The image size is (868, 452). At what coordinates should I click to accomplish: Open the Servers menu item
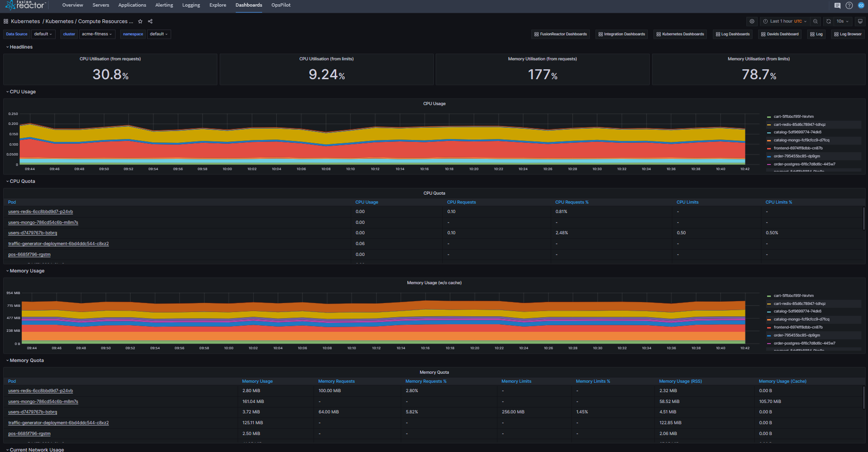pos(100,5)
